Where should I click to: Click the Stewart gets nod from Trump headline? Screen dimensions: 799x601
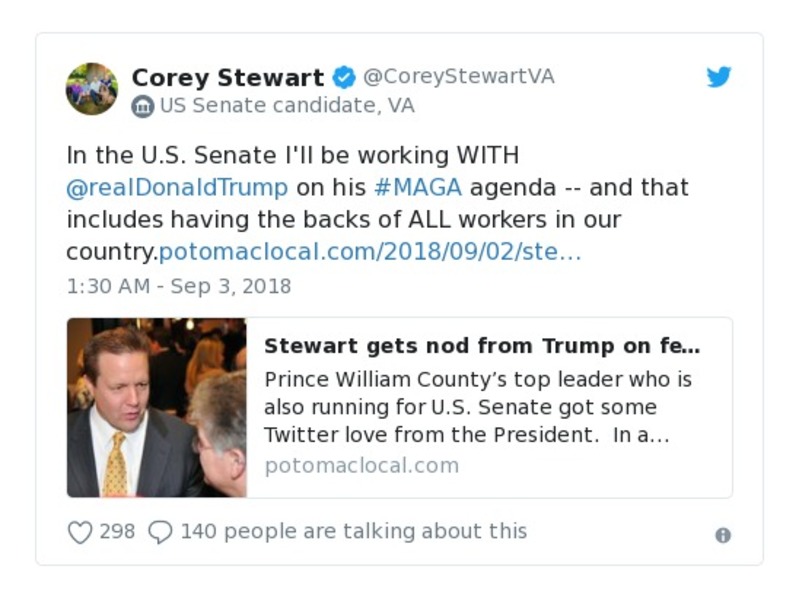482,346
